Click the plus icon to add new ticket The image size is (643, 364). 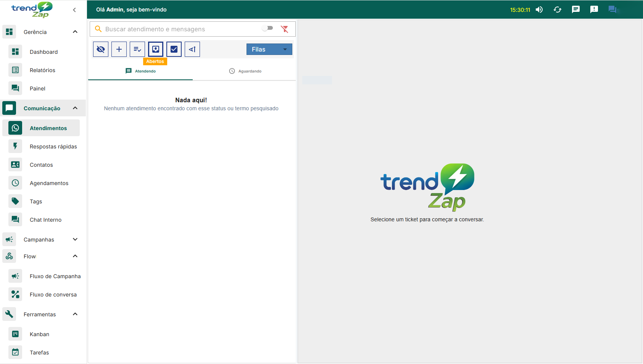pos(119,49)
